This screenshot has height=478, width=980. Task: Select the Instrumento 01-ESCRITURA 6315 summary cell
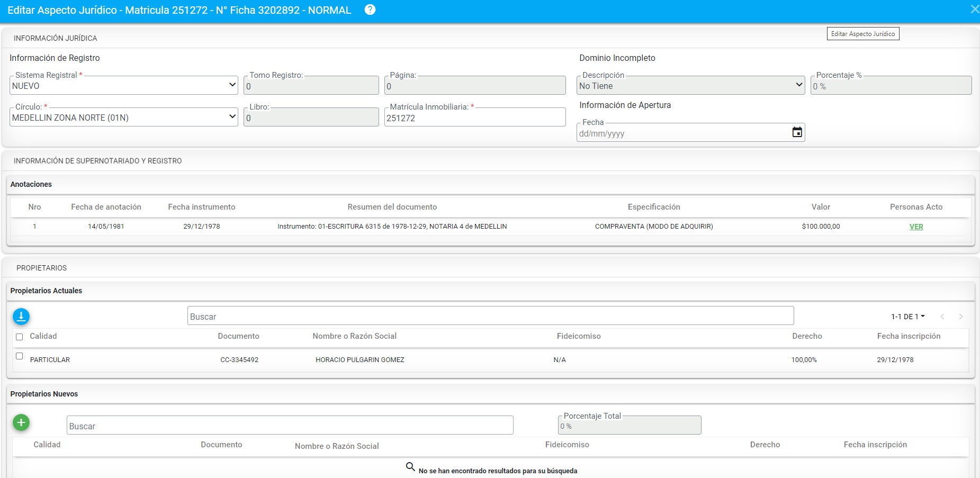tap(392, 227)
